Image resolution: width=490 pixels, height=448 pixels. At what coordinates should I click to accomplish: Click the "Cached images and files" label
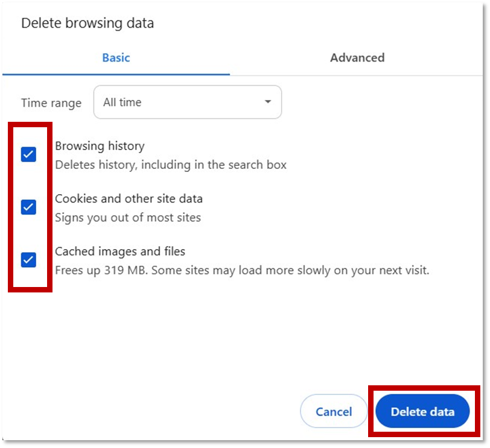(x=120, y=251)
